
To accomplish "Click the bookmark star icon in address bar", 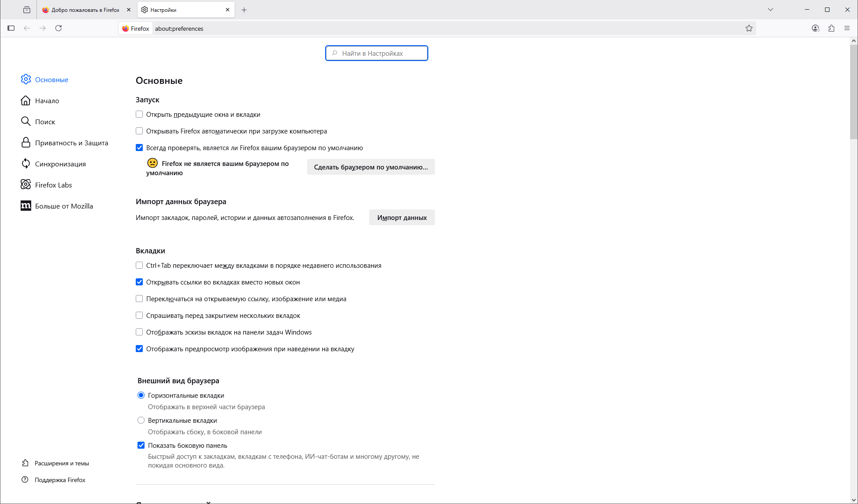I will click(749, 29).
